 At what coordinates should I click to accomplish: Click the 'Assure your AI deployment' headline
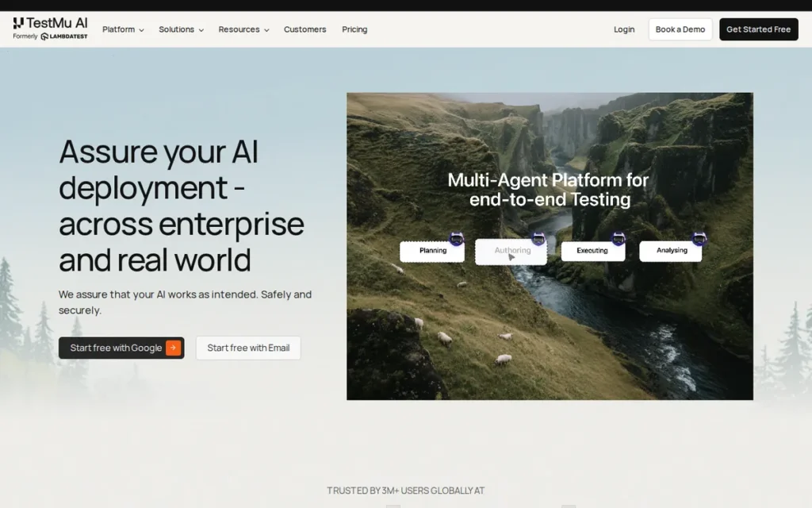pos(182,206)
